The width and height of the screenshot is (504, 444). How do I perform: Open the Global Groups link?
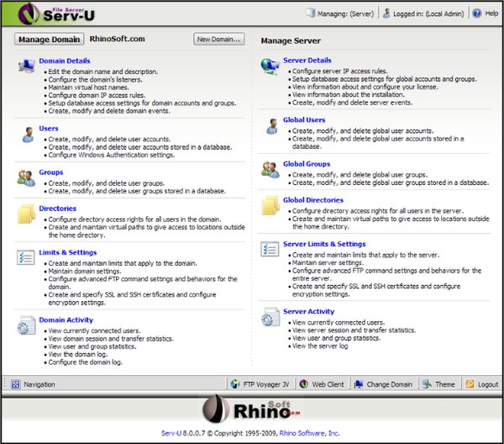tap(307, 164)
